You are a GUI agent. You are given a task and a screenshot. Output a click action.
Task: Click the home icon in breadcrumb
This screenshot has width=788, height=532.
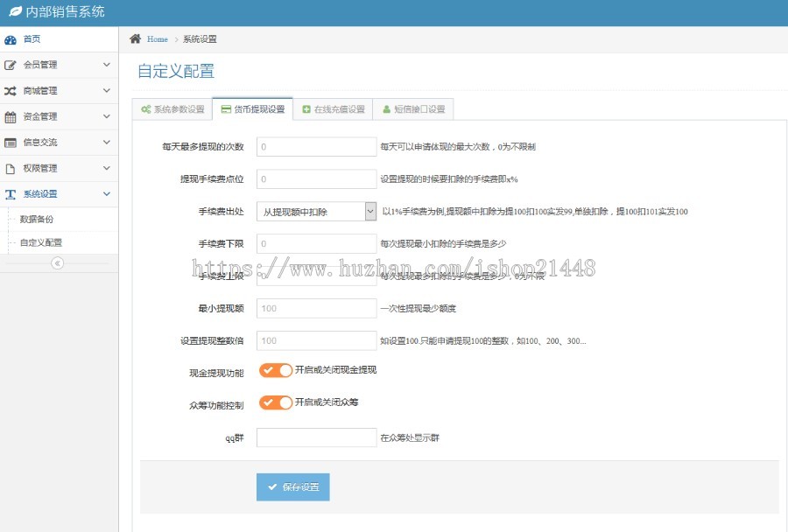click(136, 39)
